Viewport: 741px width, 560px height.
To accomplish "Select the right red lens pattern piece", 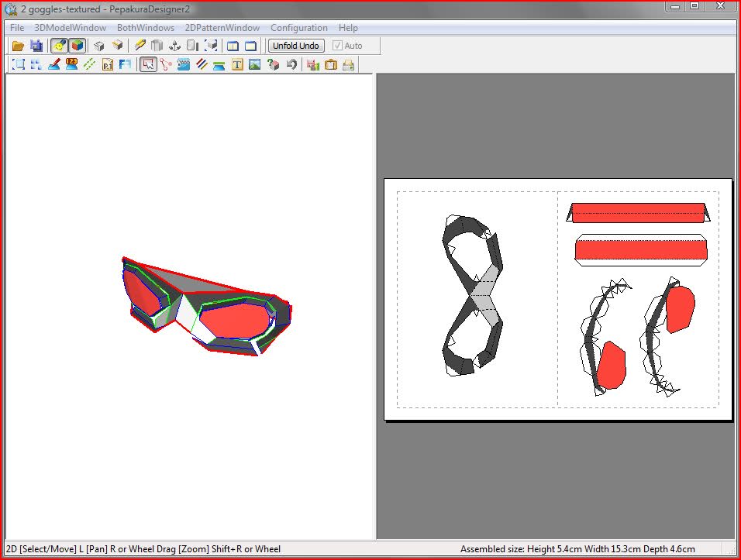I will (681, 309).
